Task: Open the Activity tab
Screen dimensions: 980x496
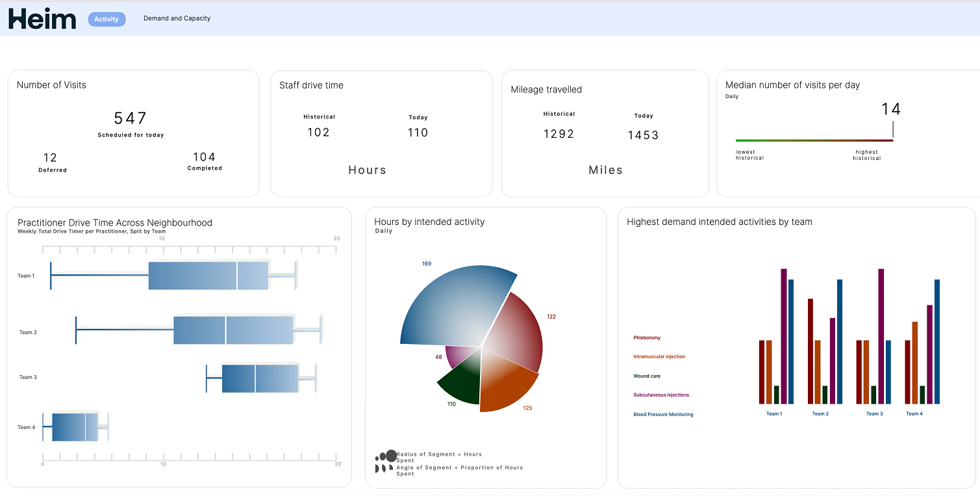Action: coord(107,19)
